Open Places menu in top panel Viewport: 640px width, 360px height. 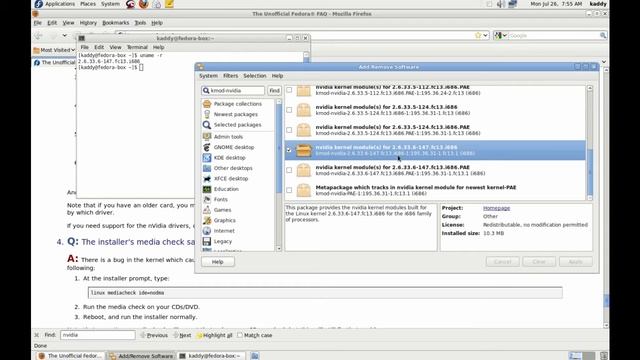tap(88, 4)
